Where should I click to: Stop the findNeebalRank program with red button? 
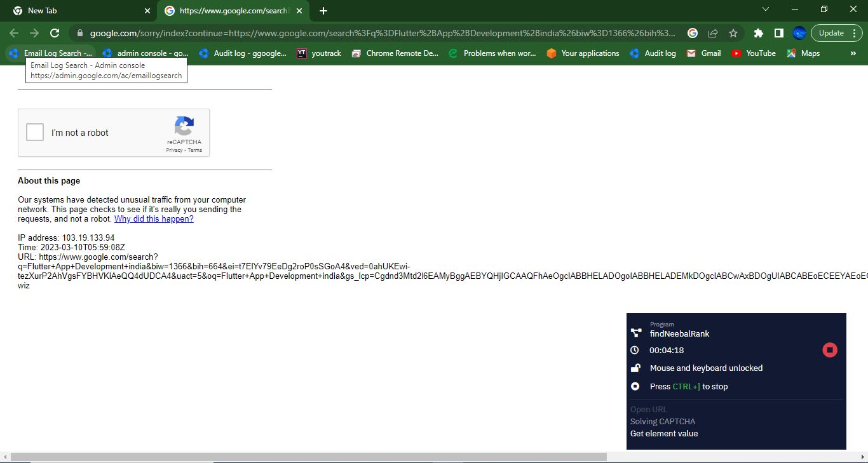[829, 350]
